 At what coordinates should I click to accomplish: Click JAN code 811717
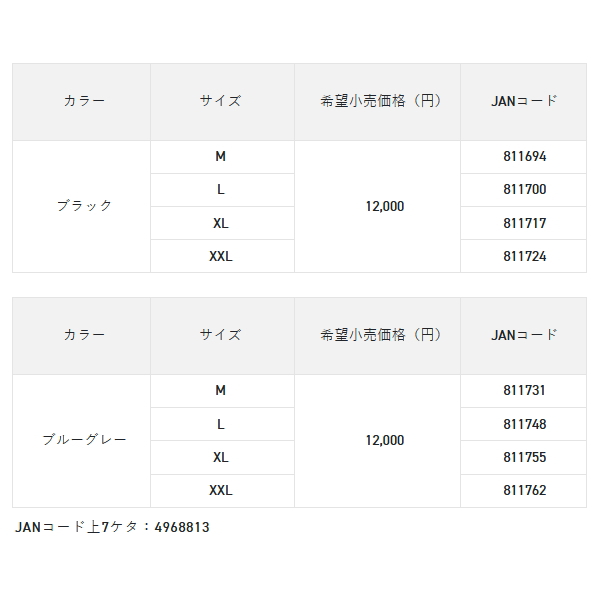point(525,223)
